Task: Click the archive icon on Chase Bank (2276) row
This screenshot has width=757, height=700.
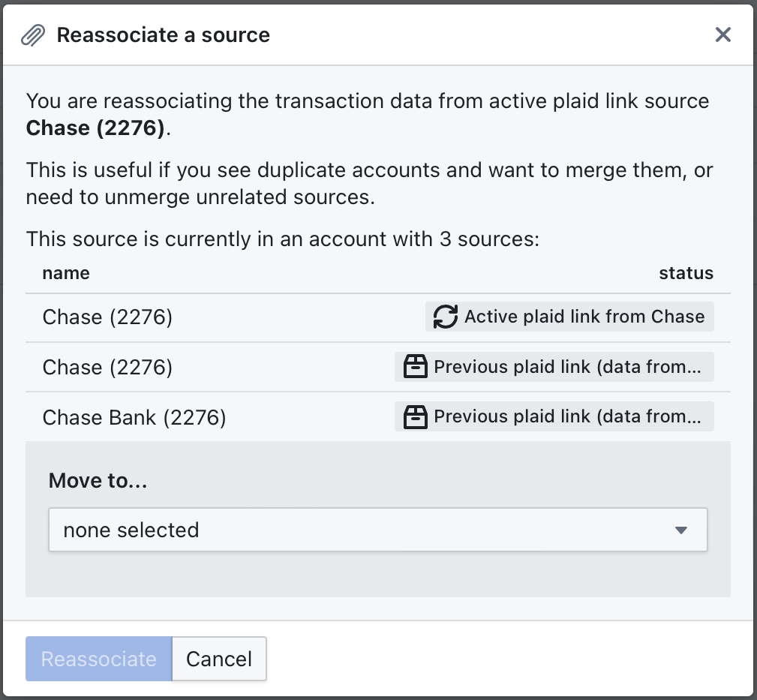Action: click(x=414, y=416)
